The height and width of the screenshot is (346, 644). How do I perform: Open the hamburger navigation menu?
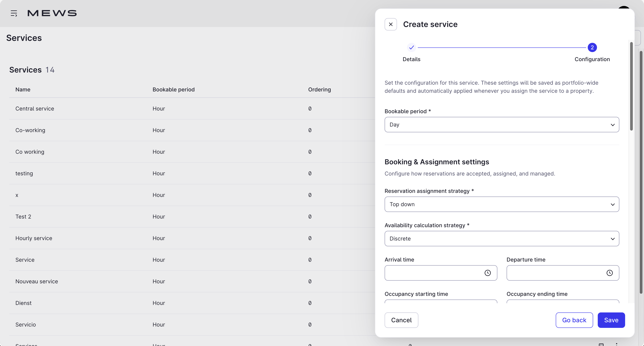pyautogui.click(x=14, y=13)
